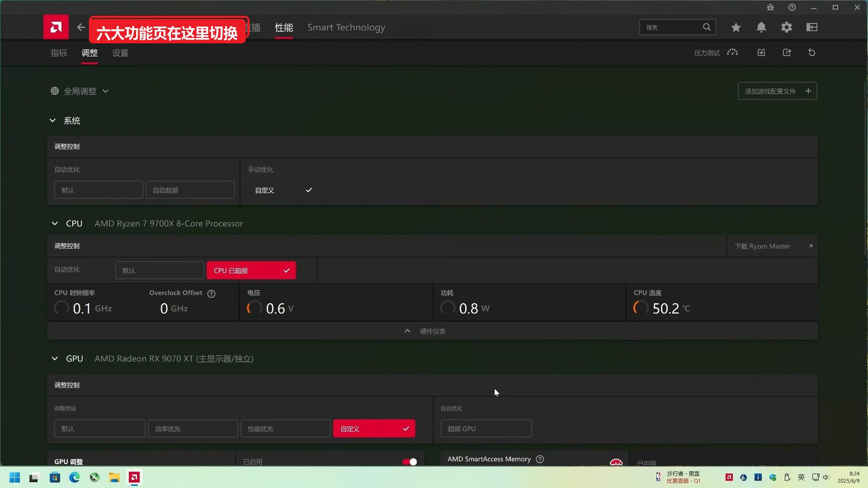Open notifications via the bell icon

pos(761,27)
